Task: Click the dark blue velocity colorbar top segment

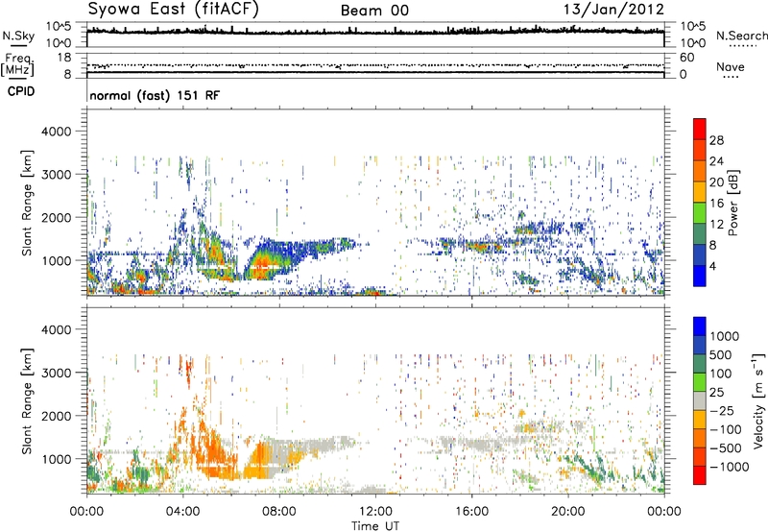Action: 700,326
